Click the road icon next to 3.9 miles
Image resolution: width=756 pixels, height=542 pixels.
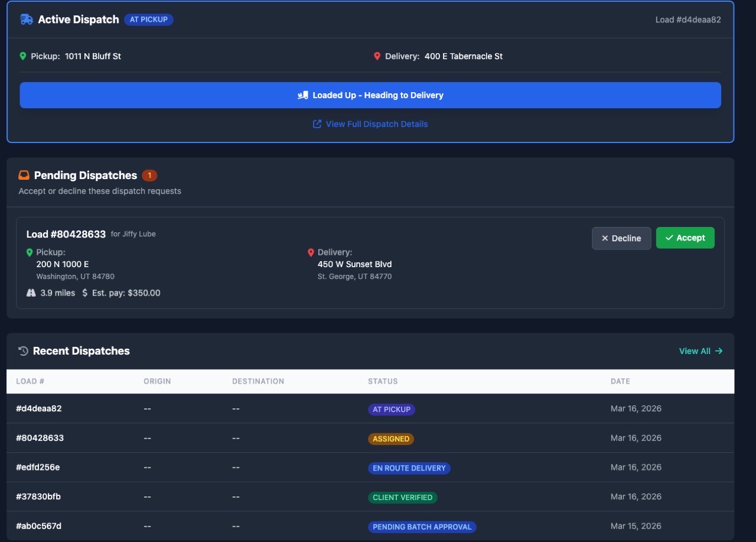point(31,293)
